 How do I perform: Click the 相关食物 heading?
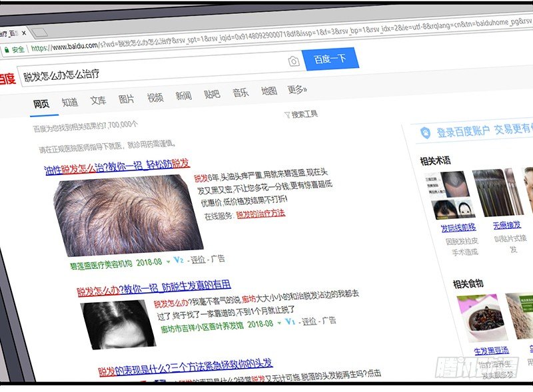[x=468, y=284]
